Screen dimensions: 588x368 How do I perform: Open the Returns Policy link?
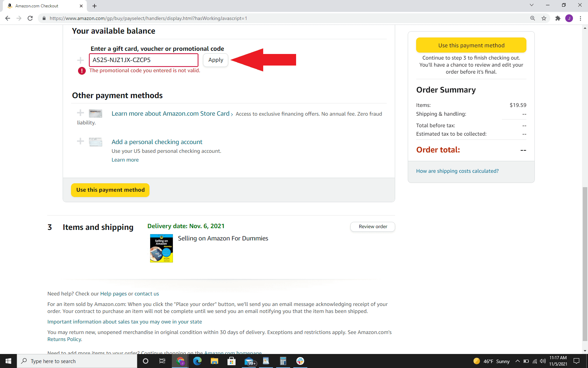[x=64, y=339]
